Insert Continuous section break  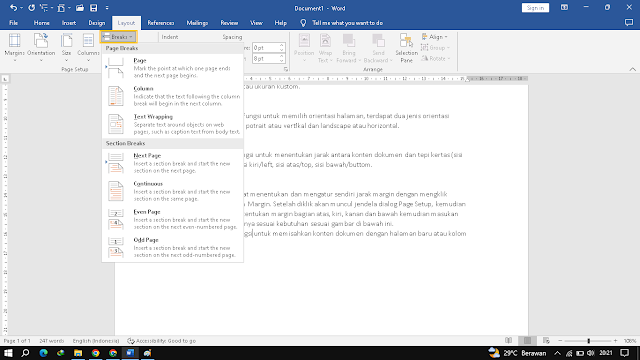coord(173,191)
